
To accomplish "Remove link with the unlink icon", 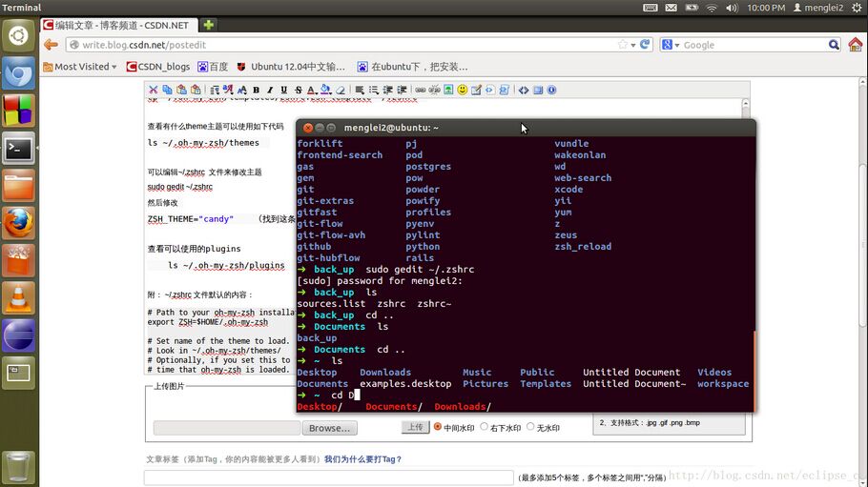I will [435, 90].
